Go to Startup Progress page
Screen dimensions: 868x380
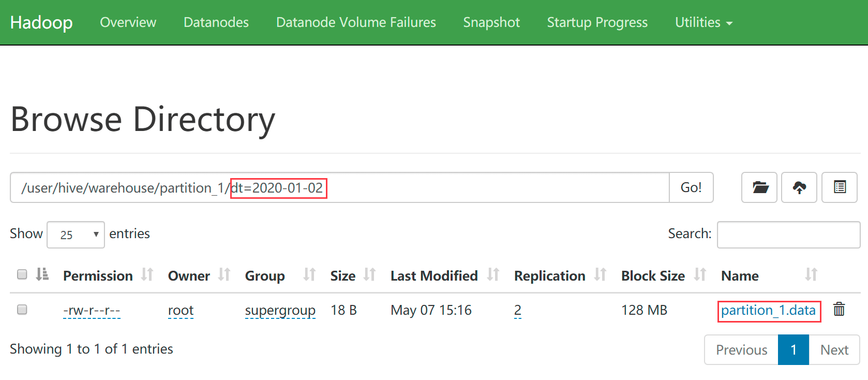pyautogui.click(x=597, y=22)
